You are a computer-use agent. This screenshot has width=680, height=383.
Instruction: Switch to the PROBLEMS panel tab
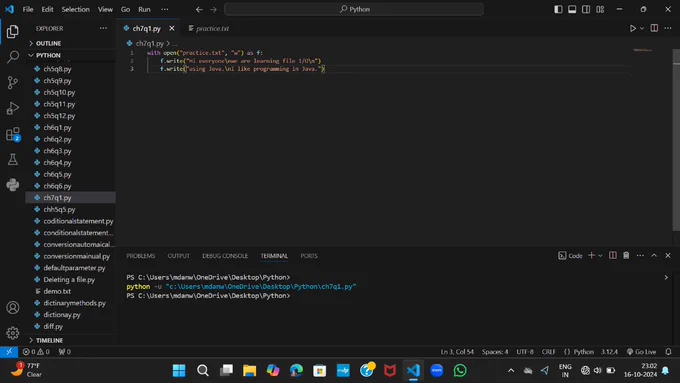(141, 256)
